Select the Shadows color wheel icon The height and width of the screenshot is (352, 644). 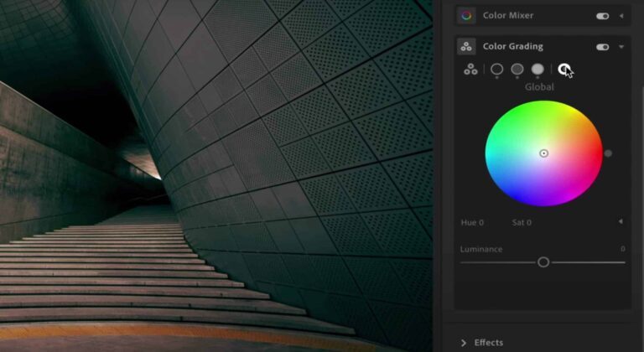(497, 70)
